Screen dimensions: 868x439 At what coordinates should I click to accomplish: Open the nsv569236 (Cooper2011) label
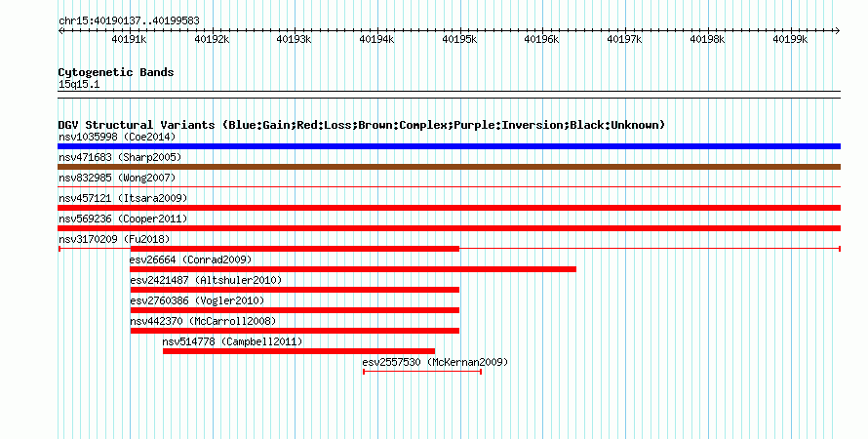(x=123, y=219)
